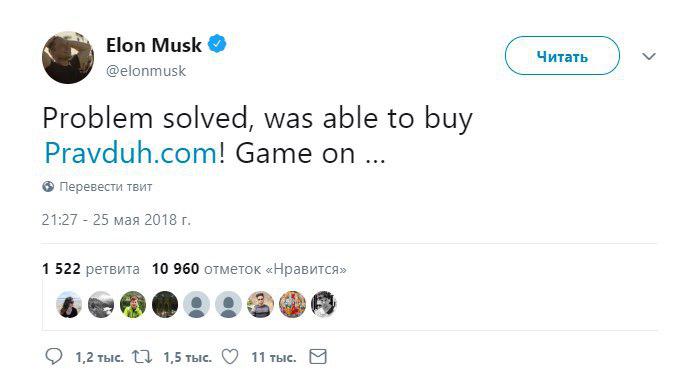The image size is (699, 387).
Task: Click the green-jacket liker avatar
Action: (133, 305)
